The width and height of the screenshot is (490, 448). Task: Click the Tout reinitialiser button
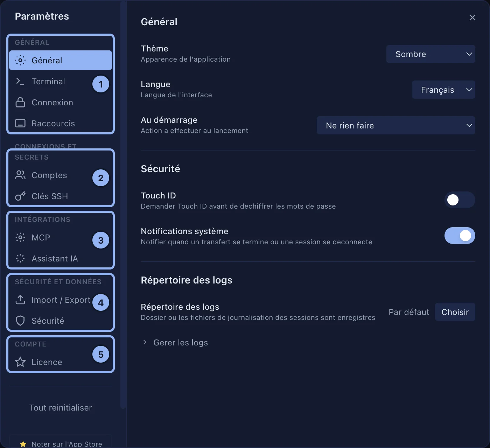61,408
